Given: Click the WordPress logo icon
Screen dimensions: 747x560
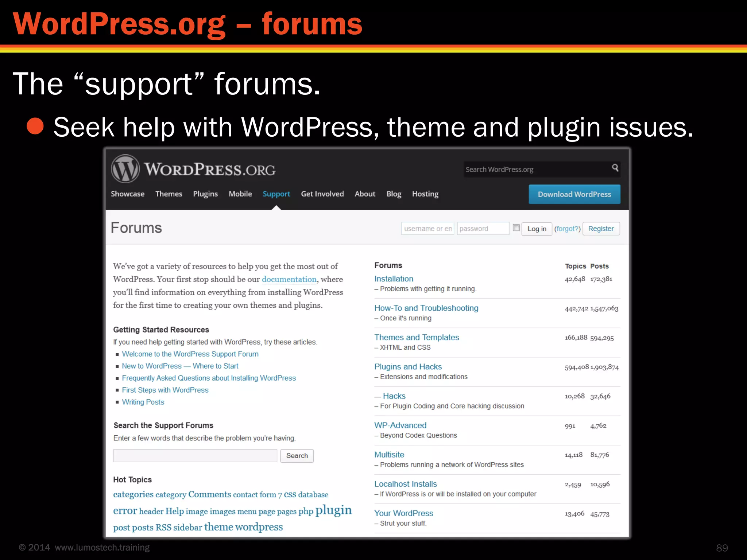Looking at the screenshot, I should 125,168.
